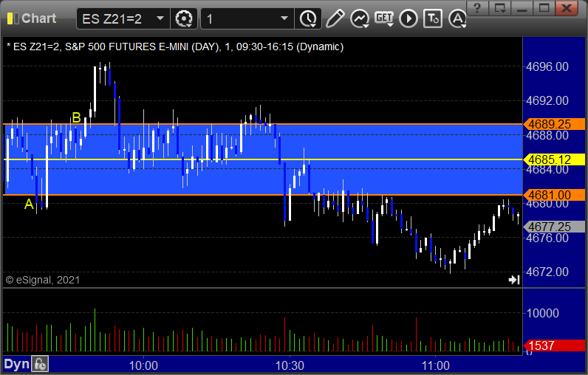Click the 4692.00 price axis label
588x375 pixels.
tap(547, 100)
